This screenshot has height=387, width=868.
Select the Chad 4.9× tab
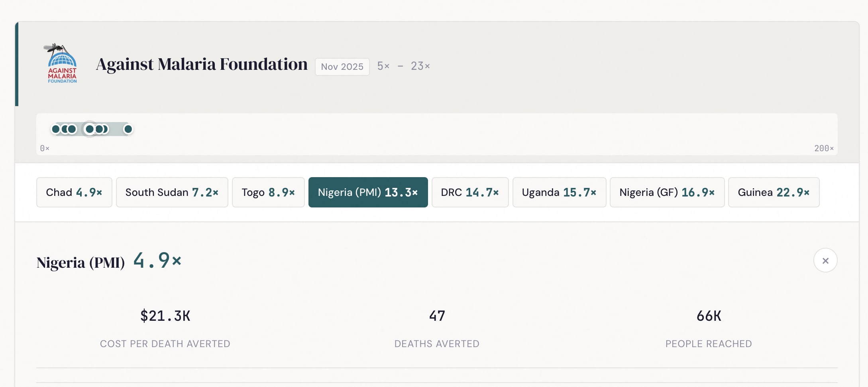point(74,192)
